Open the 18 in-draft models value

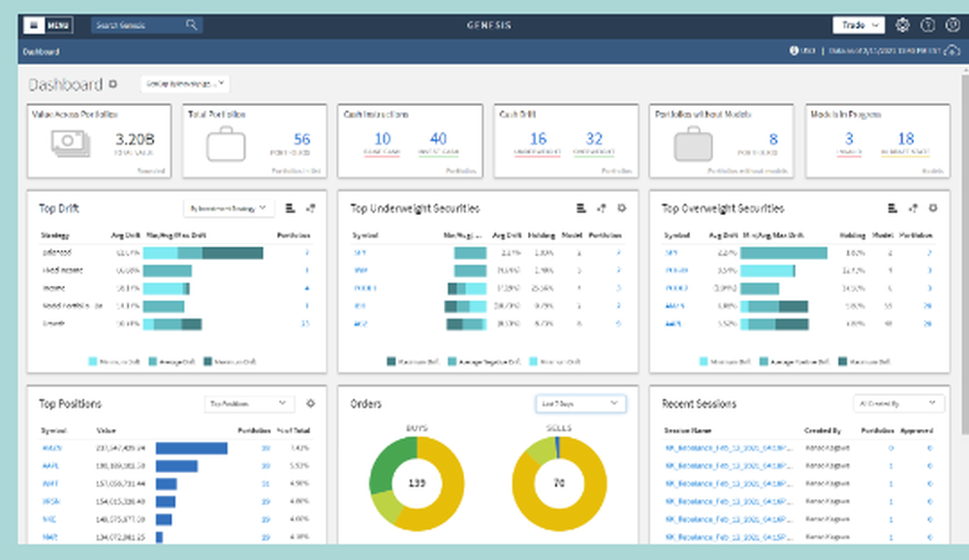pos(905,140)
